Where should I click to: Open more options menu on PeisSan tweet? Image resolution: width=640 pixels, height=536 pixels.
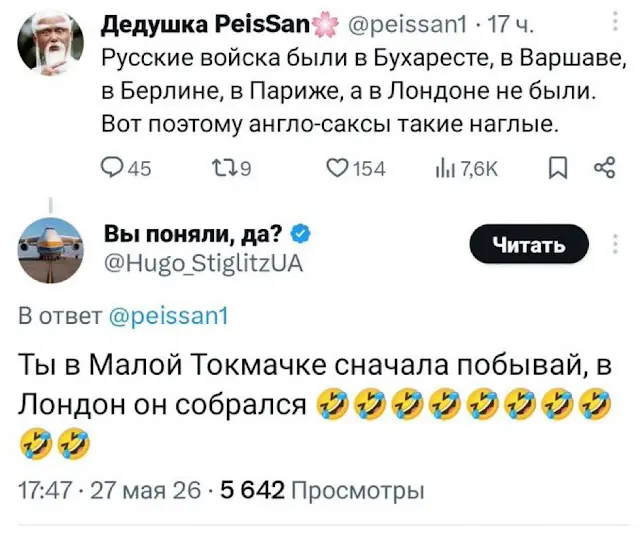[x=615, y=22]
